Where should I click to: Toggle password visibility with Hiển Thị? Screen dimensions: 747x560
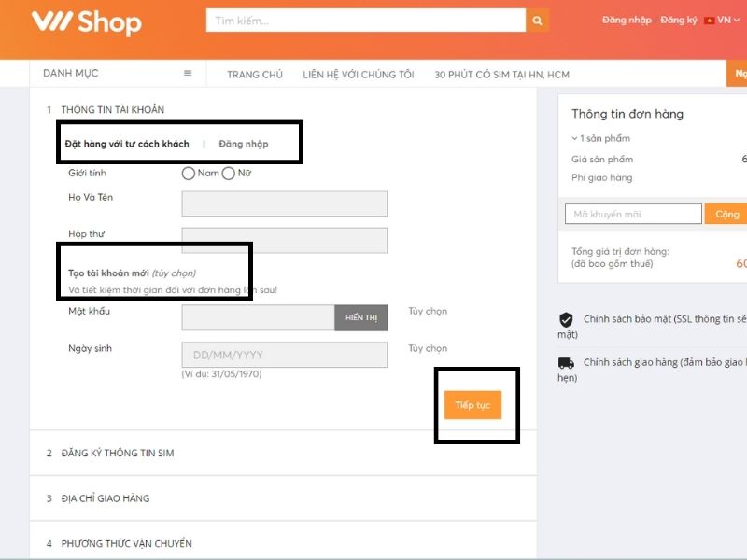pos(360,318)
